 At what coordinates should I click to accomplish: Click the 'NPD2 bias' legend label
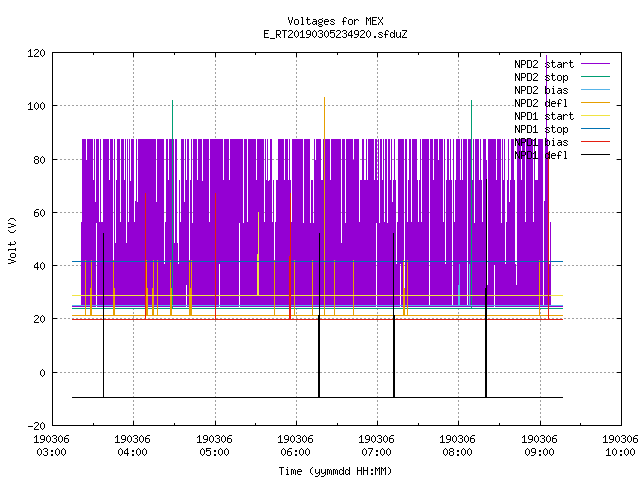coord(541,90)
